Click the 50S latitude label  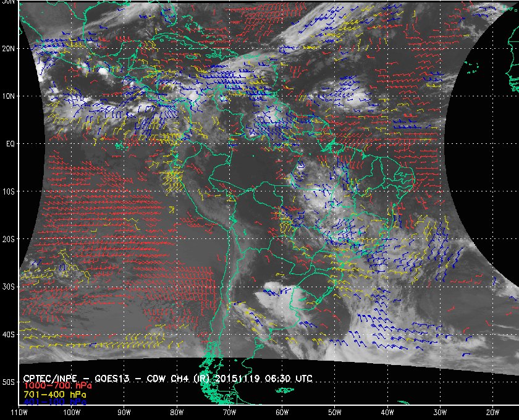pyautogui.click(x=9, y=382)
